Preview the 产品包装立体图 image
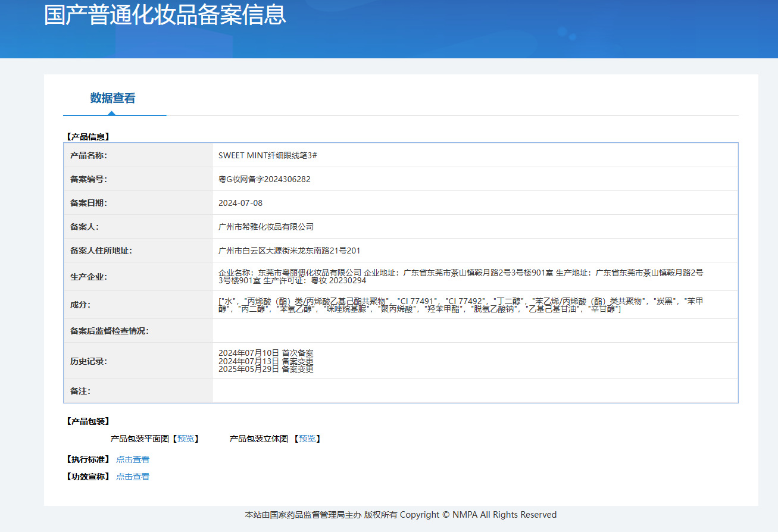The width and height of the screenshot is (778, 532). click(x=307, y=439)
